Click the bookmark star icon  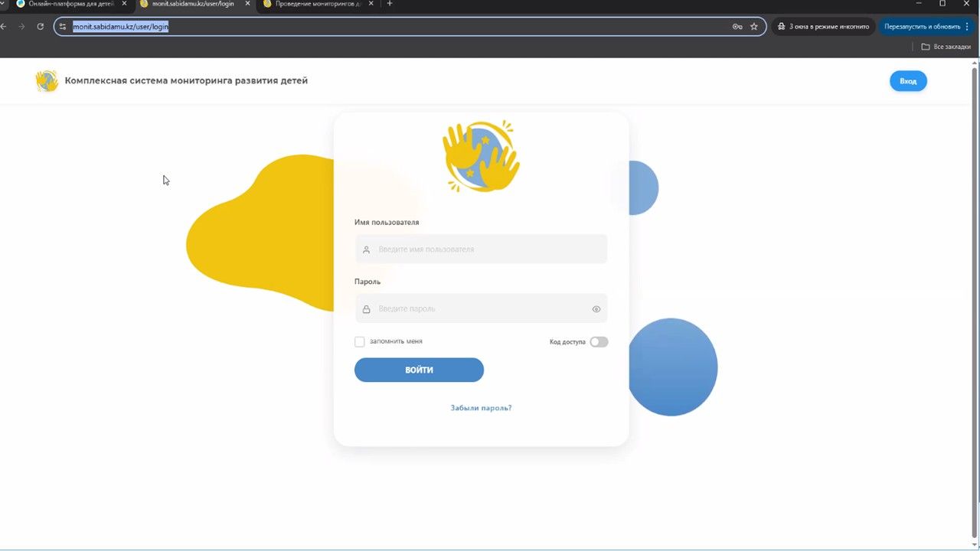(x=753, y=27)
